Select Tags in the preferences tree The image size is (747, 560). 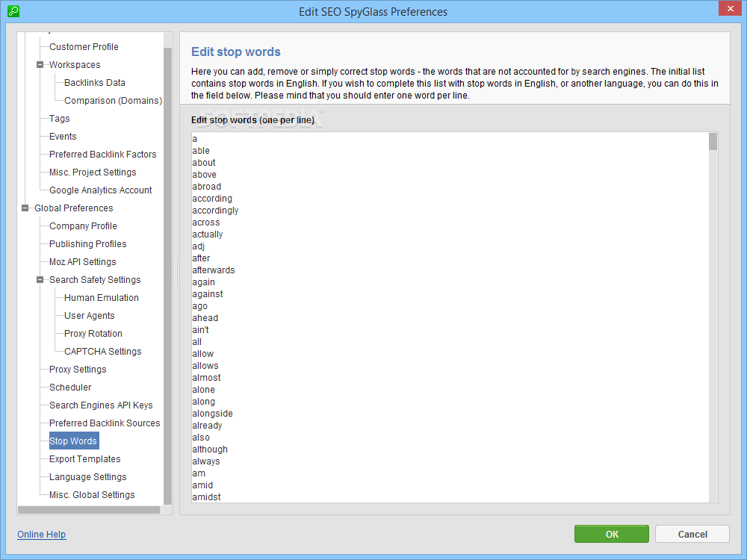[60, 119]
